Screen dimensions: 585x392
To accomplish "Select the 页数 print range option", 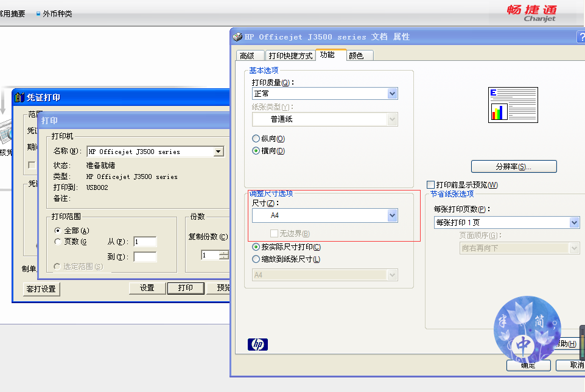I will coord(58,242).
